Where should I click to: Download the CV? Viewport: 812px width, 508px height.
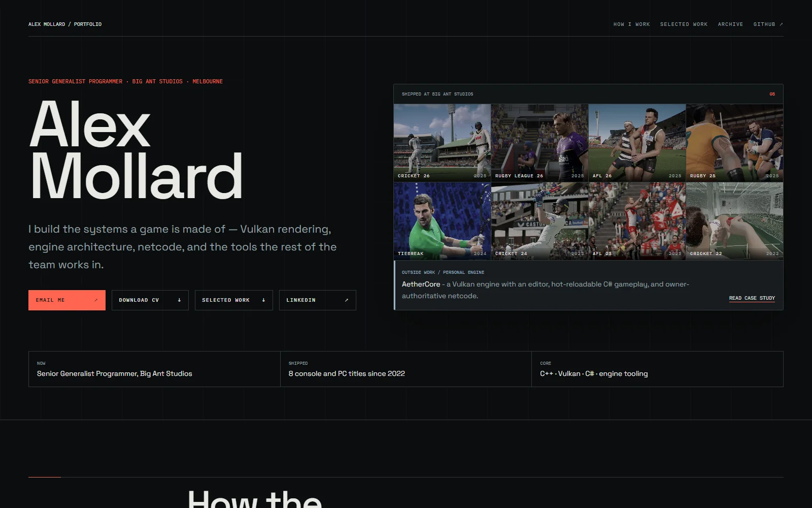150,300
